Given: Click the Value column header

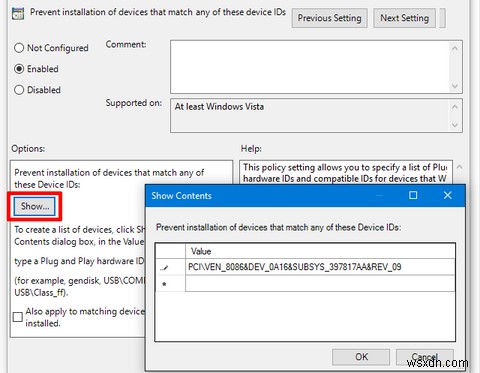Looking at the screenshot, I should (320, 251).
